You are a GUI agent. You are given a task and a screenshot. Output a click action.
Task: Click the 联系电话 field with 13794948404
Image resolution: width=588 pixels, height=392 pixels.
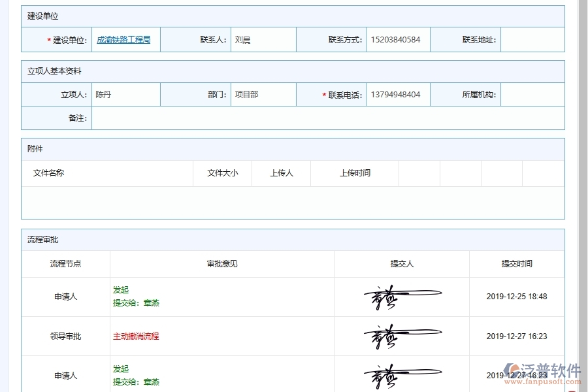398,95
